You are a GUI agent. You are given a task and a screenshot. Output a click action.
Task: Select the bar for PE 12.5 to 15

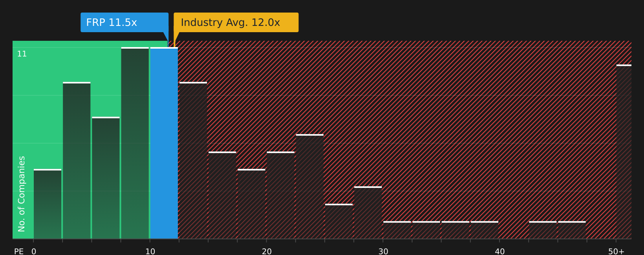tap(193, 160)
